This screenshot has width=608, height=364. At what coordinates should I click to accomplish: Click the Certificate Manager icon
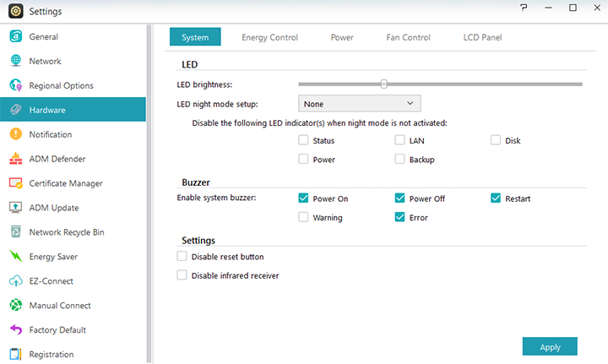(15, 183)
